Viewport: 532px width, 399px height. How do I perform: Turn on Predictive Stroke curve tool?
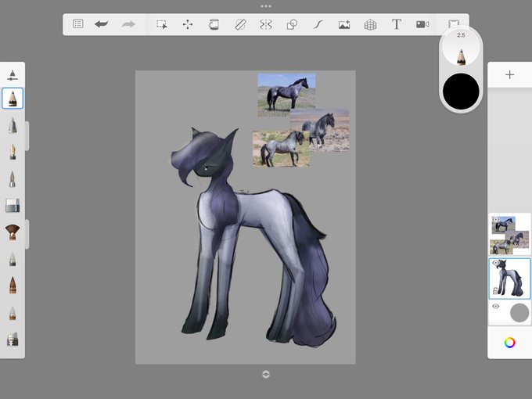click(318, 24)
